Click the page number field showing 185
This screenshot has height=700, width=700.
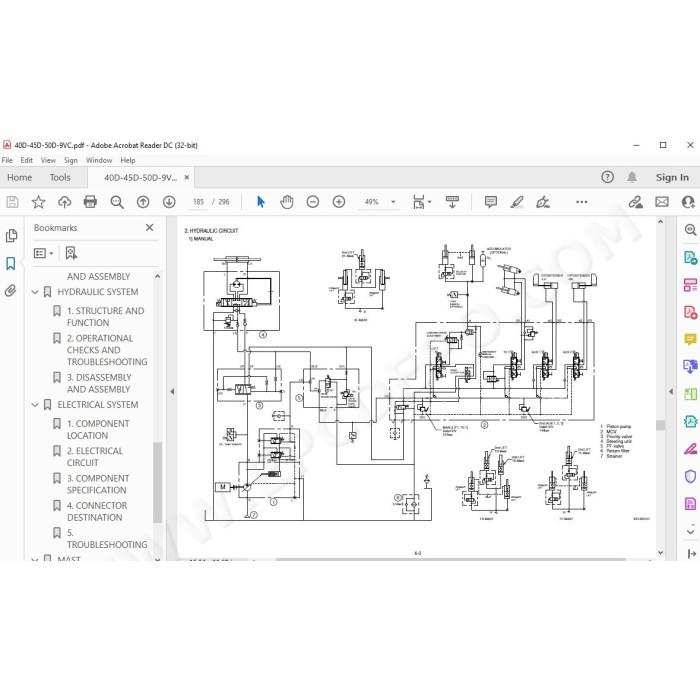pos(198,202)
